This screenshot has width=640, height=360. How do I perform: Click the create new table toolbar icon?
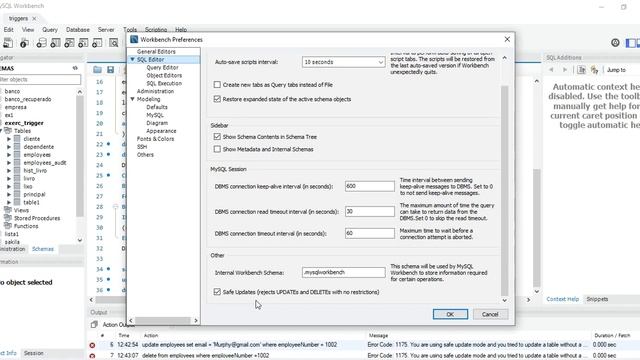click(55, 43)
